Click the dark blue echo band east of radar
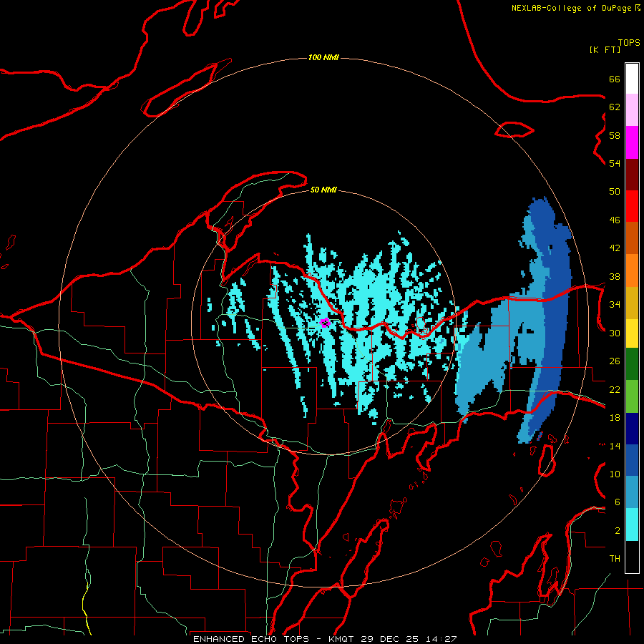 555,321
